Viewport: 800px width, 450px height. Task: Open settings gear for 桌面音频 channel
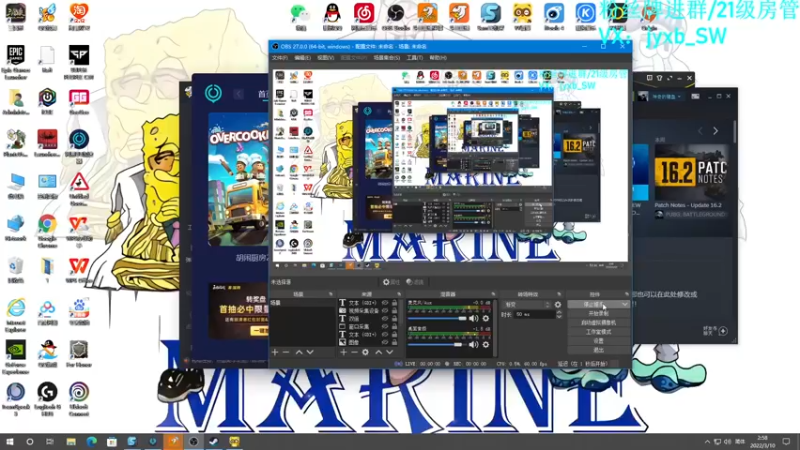[486, 345]
